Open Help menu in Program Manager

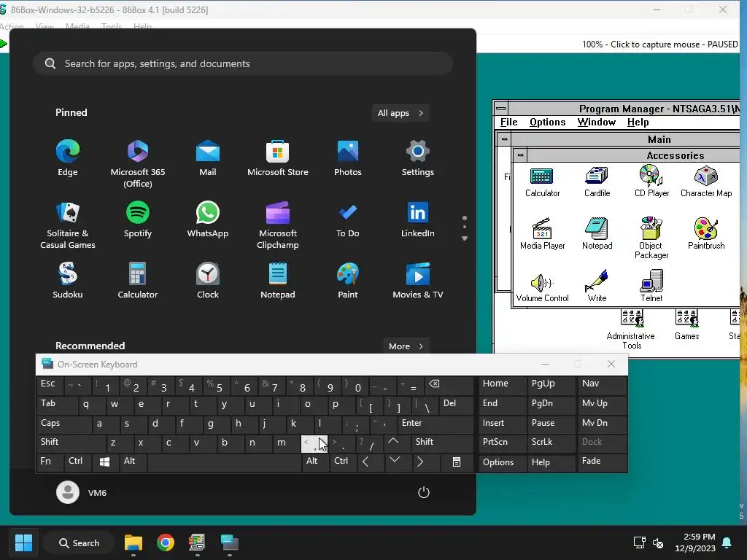638,122
